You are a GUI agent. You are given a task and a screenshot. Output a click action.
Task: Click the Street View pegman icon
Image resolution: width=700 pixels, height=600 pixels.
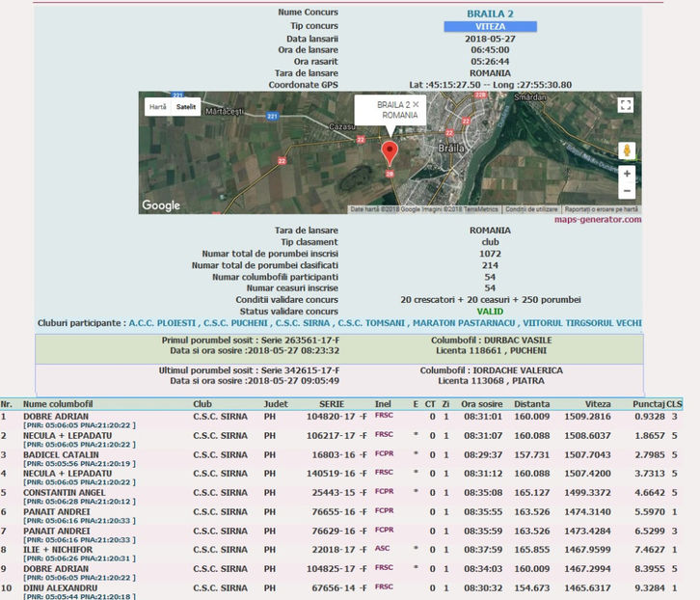tap(627, 151)
